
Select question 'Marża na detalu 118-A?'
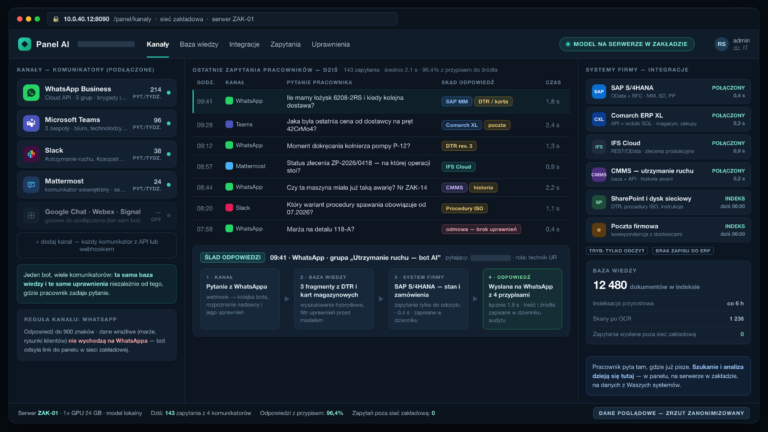click(320, 229)
